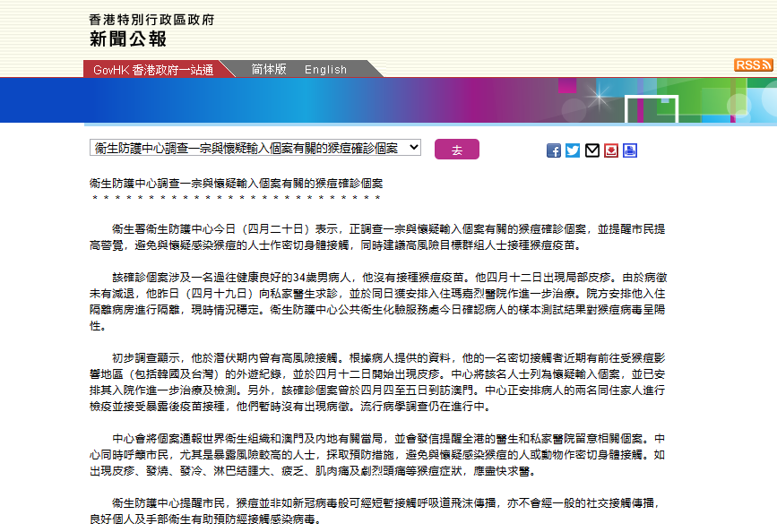This screenshot has width=777, height=532.
Task: Switch to the English version
Action: click(x=325, y=70)
